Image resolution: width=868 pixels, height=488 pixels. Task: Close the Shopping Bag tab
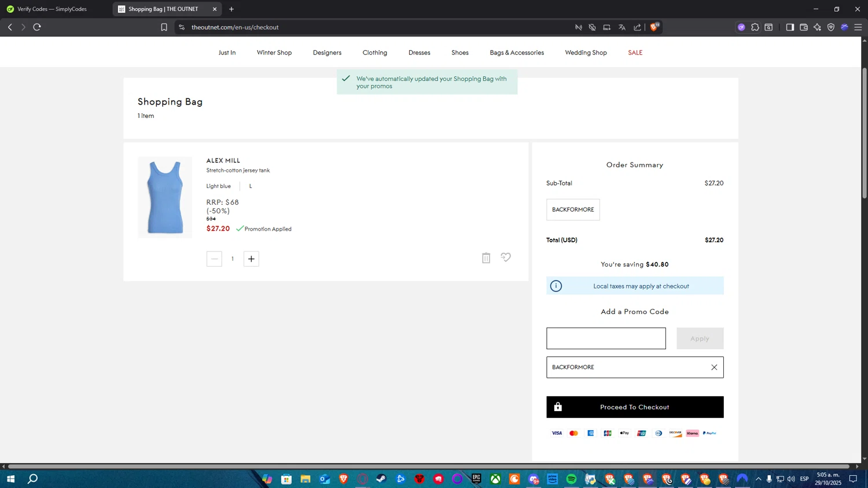pyautogui.click(x=215, y=9)
